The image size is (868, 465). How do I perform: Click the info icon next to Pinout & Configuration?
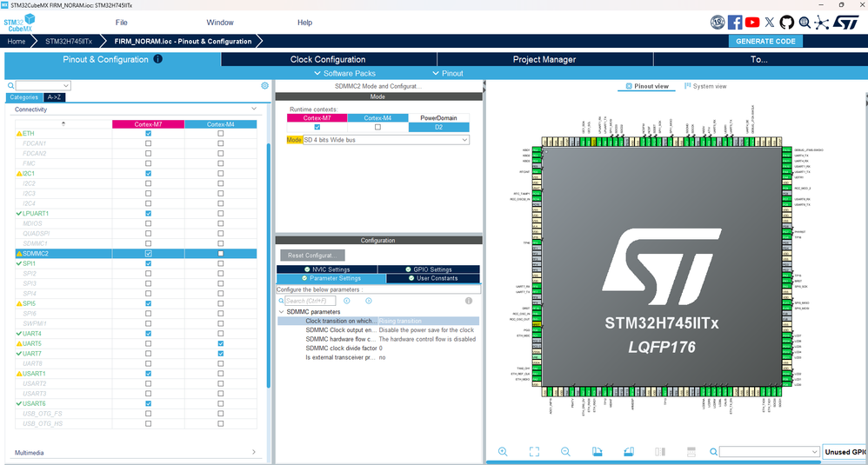157,58
